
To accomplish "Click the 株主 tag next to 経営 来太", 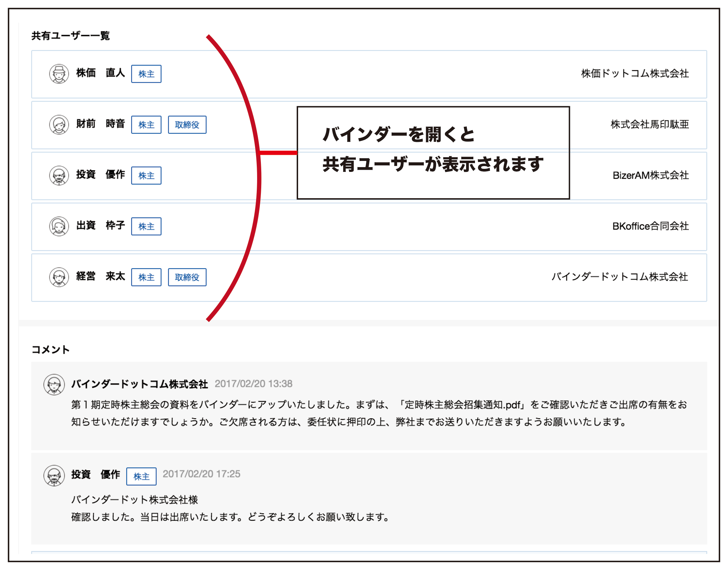I will [146, 277].
